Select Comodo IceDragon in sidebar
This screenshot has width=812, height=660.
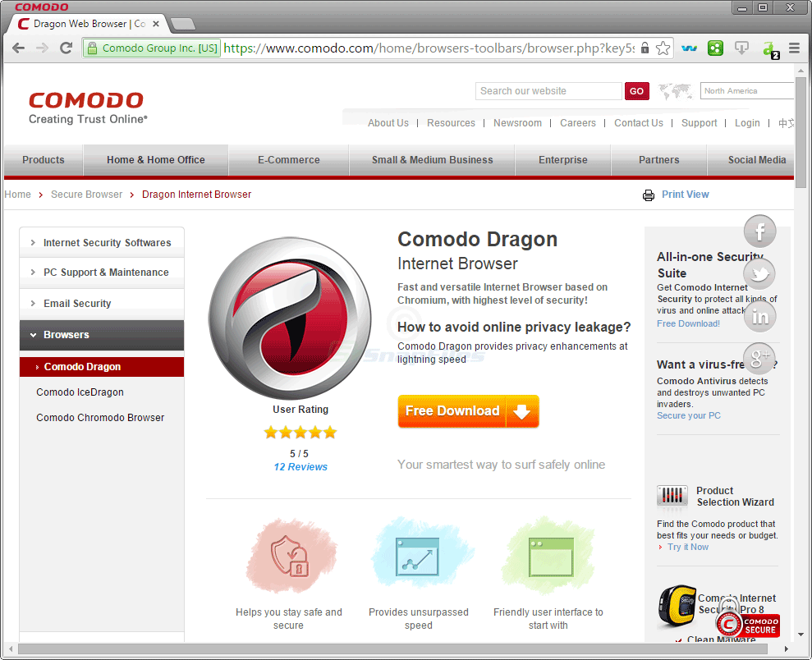pyautogui.click(x=80, y=392)
